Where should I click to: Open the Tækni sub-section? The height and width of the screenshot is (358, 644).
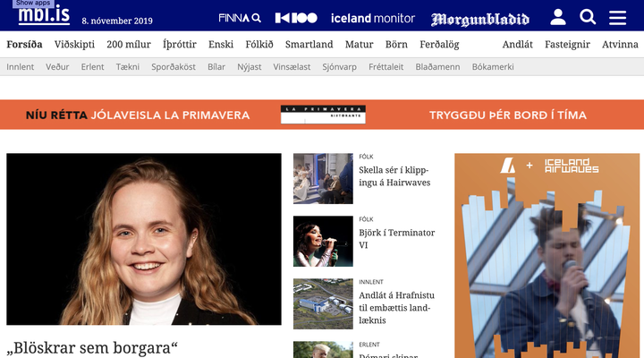click(x=127, y=66)
